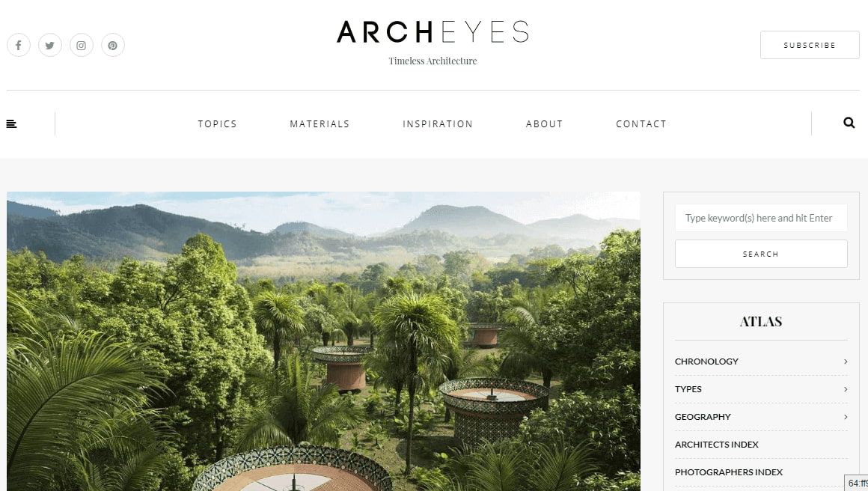Click the sidebar Search button
Screen dimensions: 868x491
pyautogui.click(x=760, y=254)
